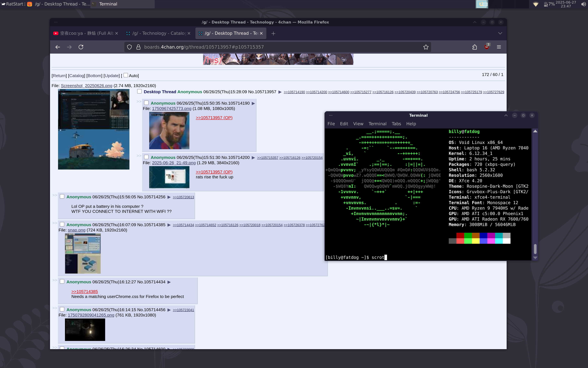Open post menu arrow for No.105714256
This screenshot has width=588, height=368.
(169, 197)
